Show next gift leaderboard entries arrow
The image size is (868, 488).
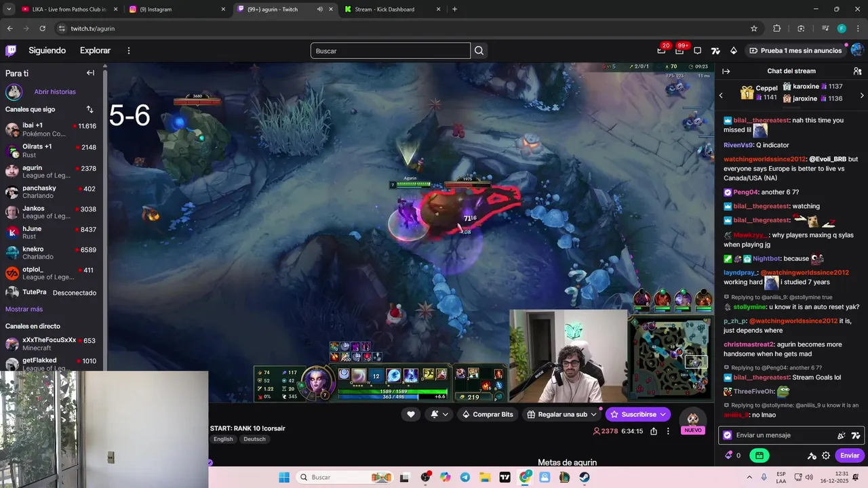tap(862, 96)
